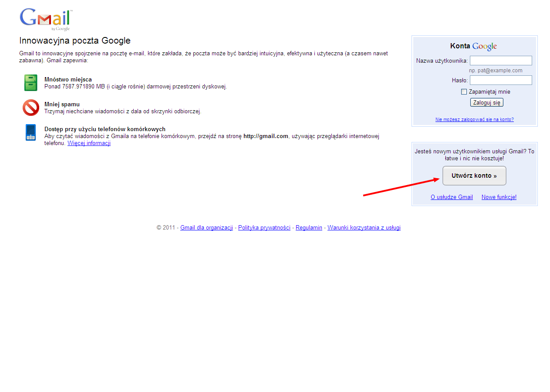
Task: Open the Nowe funkcje! link
Action: 499,197
